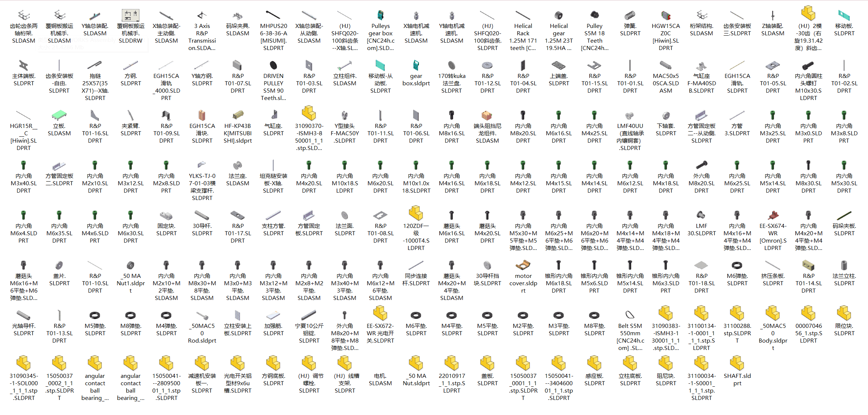
Task: Select the R&P T01-07.SLDPRT file
Action: point(238,76)
